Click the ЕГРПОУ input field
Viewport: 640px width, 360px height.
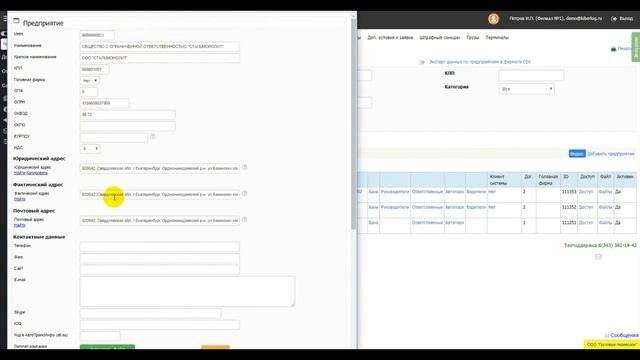[x=113, y=138]
